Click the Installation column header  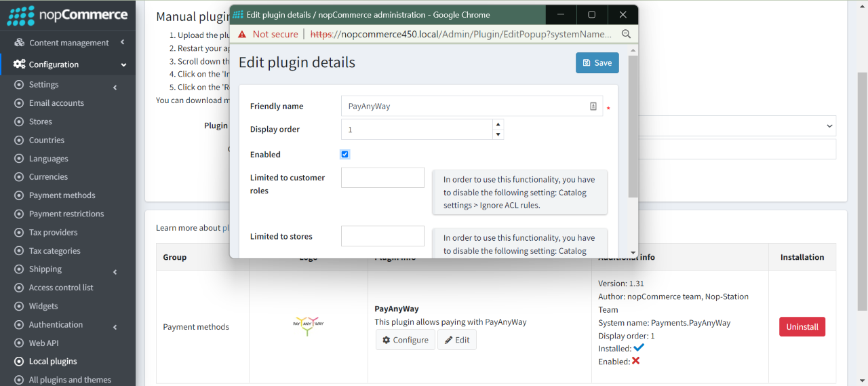[x=802, y=257]
